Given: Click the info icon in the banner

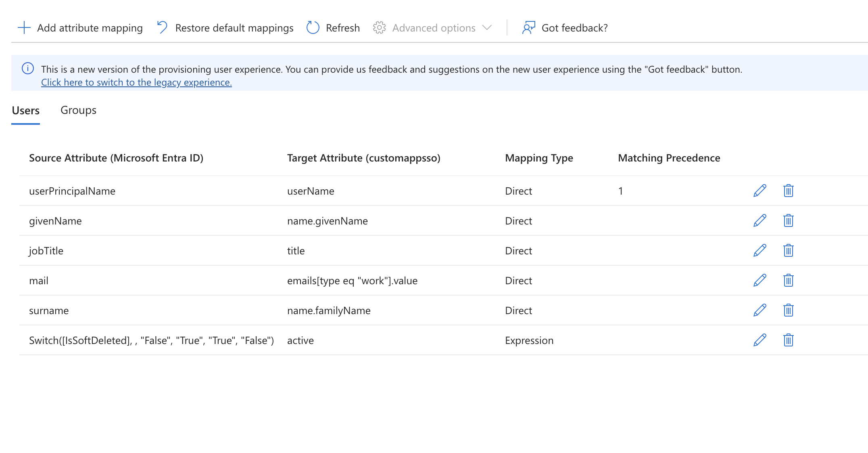Looking at the screenshot, I should (x=28, y=68).
